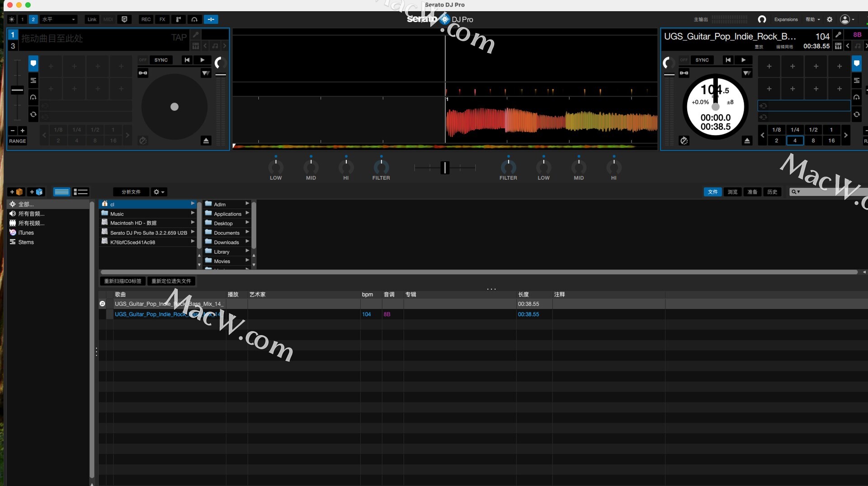Select the right deck loop roll headphone-shaped icon
The height and width of the screenshot is (486, 868).
(x=857, y=98)
